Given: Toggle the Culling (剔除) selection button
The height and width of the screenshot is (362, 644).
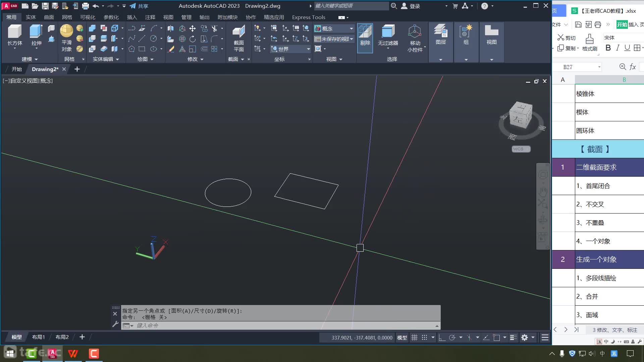Looking at the screenshot, I should coord(365,38).
